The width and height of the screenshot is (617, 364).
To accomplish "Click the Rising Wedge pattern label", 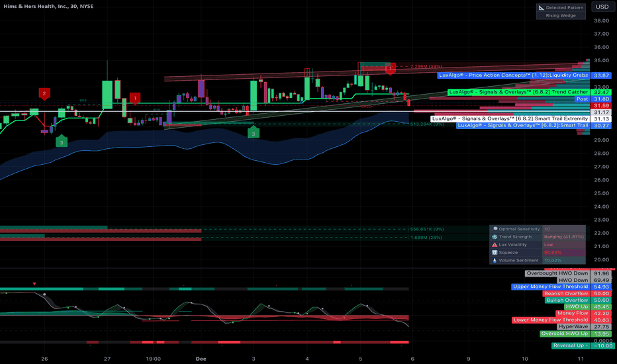I will point(561,16).
